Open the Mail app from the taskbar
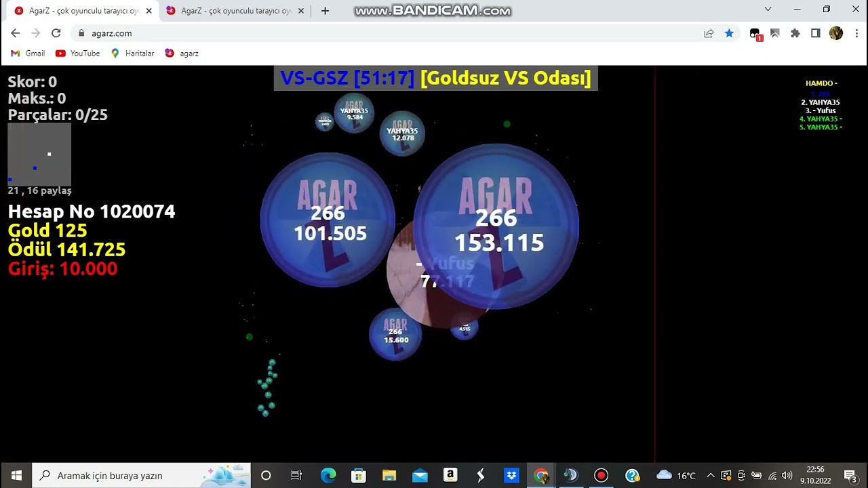Viewport: 868px width, 488px height. click(x=420, y=475)
